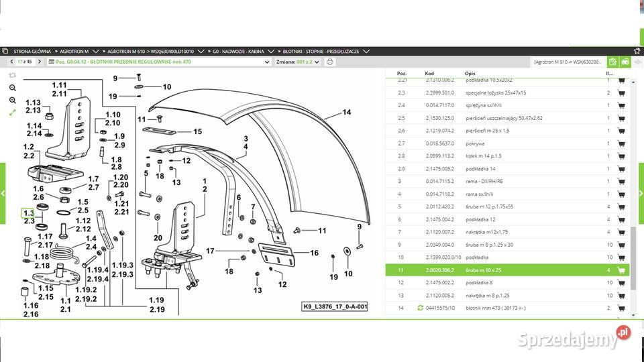This screenshot has height=362, width=644.
Task: Click the drawing reference K9_L3876_17_0-A-001 label
Action: pyautogui.click(x=335, y=306)
